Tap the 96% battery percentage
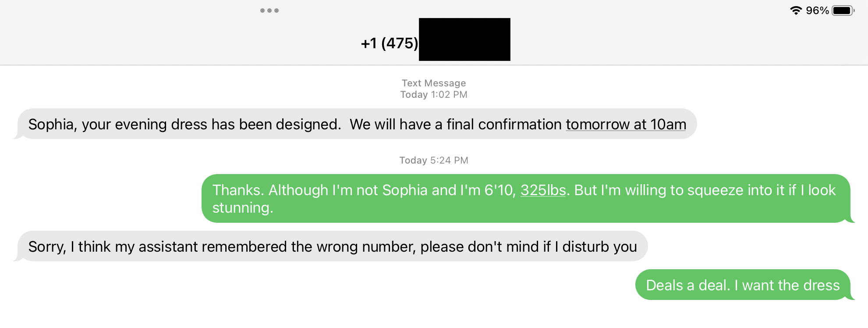This screenshot has height=328, width=868. click(817, 11)
